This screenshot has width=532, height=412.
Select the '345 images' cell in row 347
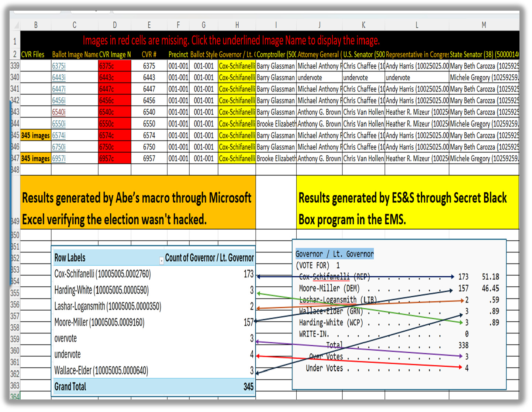point(36,158)
